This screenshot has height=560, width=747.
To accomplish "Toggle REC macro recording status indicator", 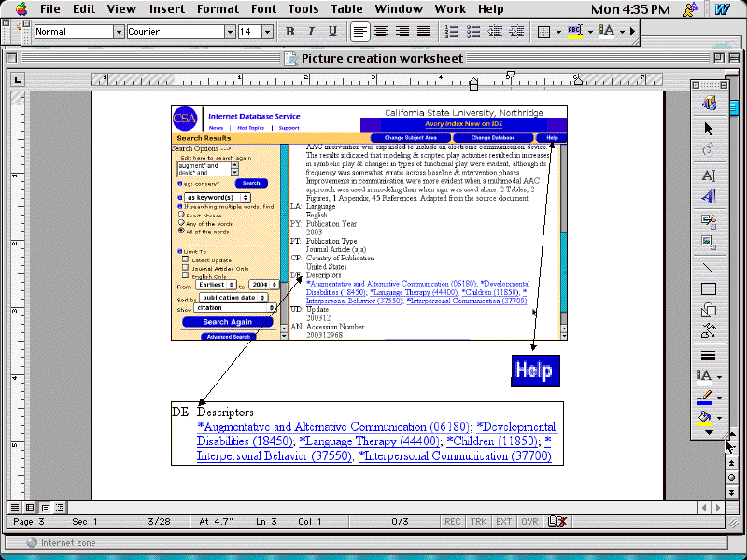I will click(x=452, y=522).
